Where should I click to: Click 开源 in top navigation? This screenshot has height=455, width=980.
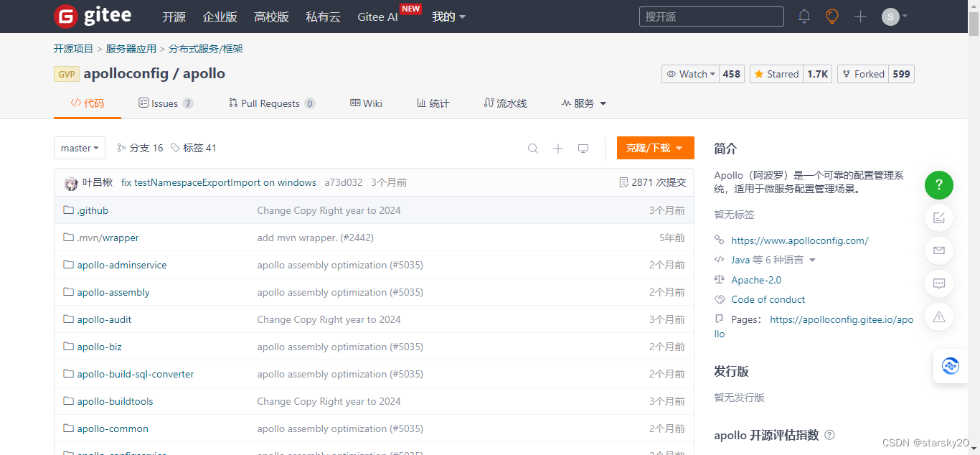click(174, 17)
